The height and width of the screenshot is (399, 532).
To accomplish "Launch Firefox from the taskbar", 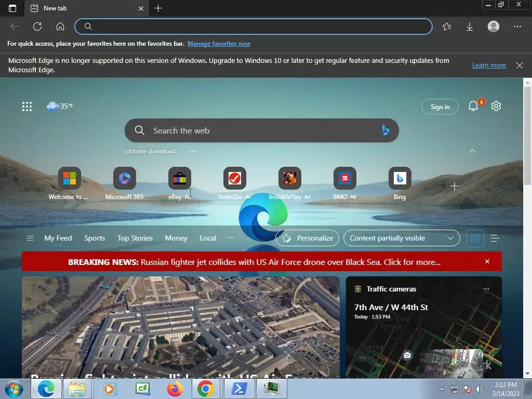I will (x=175, y=389).
